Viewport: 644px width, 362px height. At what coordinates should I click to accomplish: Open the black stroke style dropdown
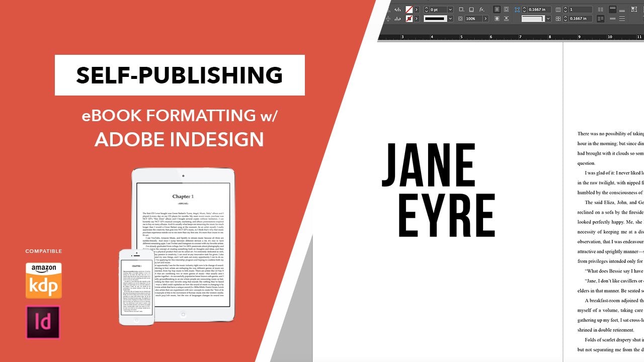pyautogui.click(x=450, y=19)
